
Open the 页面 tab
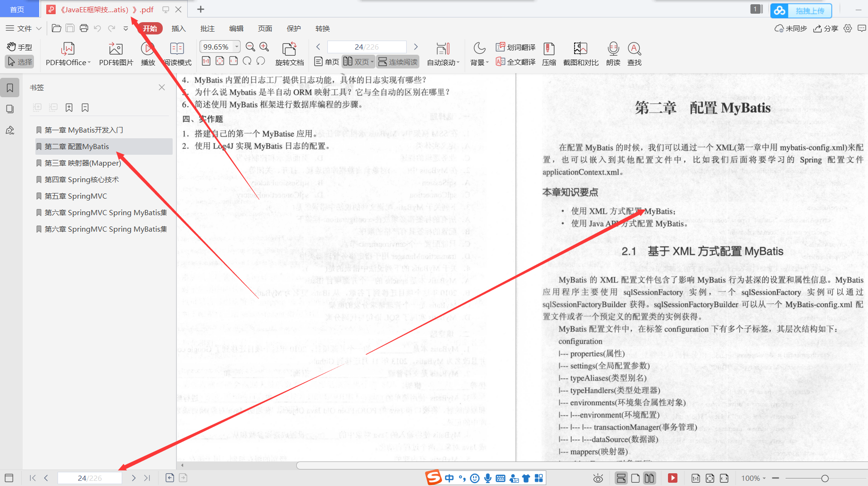(x=265, y=28)
